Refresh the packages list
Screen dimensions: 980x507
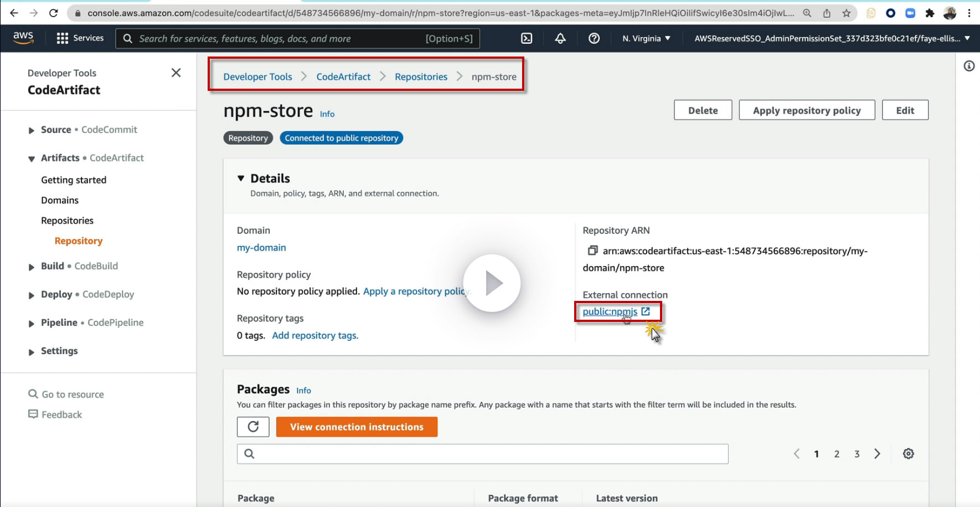click(253, 427)
